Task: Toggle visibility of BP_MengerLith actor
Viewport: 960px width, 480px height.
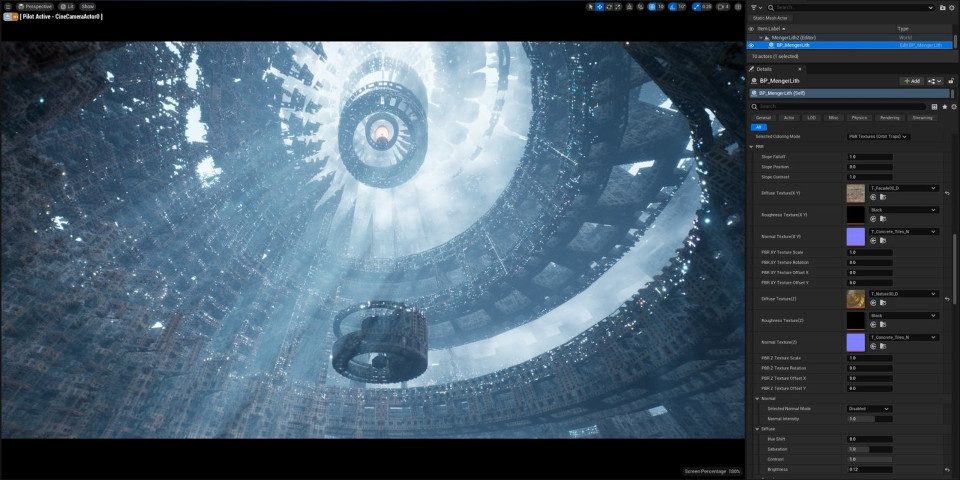Action: (752, 45)
